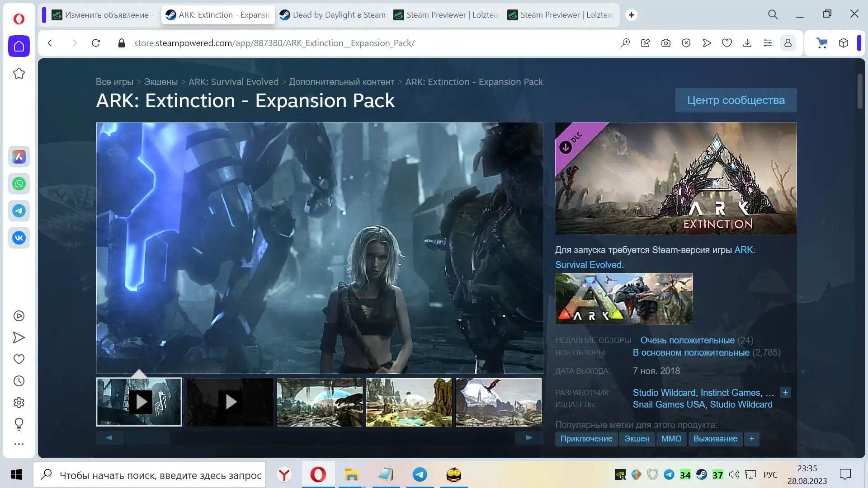Open Дополнительный контент breadcrumb link

[342, 82]
